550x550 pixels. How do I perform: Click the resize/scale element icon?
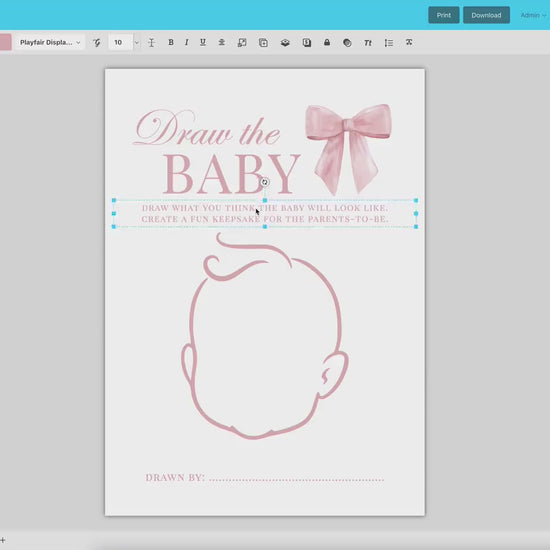pos(242,43)
